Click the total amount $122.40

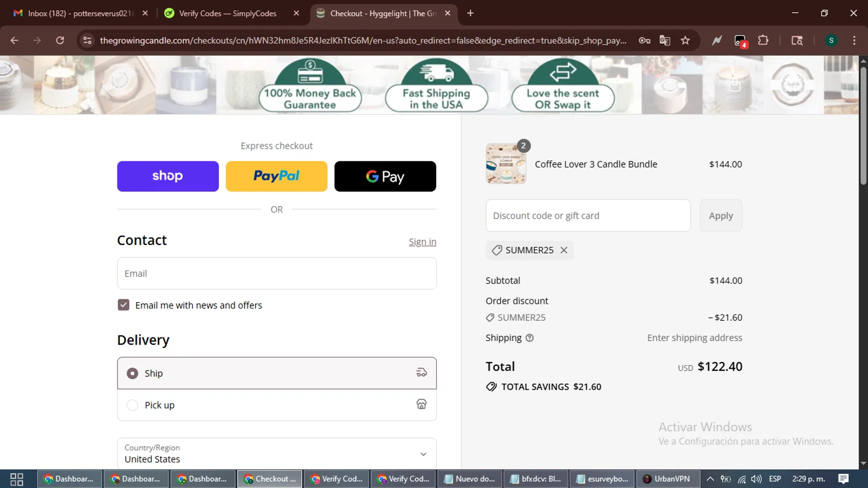(x=720, y=366)
